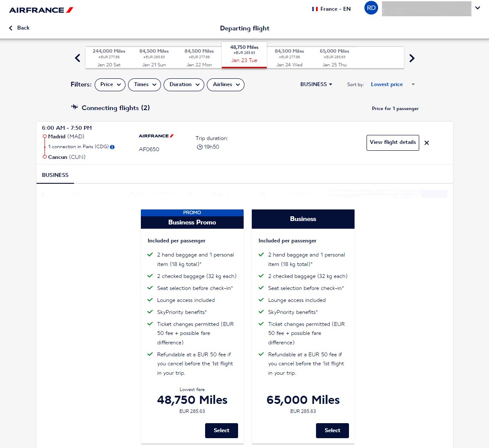The image size is (489, 448).
Task: Select the Jan 20 Sat date tab
Action: pos(109,58)
